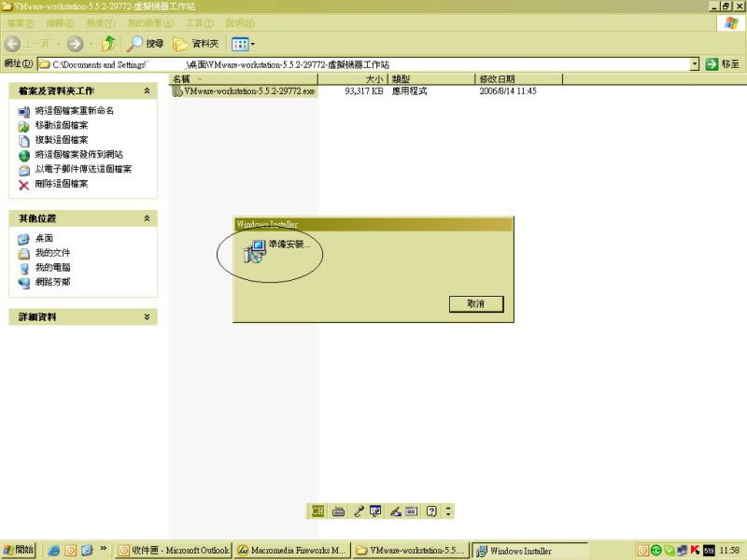The height and width of the screenshot is (560, 747).
Task: Switch to Windows Installer taskbar button
Action: (x=529, y=551)
